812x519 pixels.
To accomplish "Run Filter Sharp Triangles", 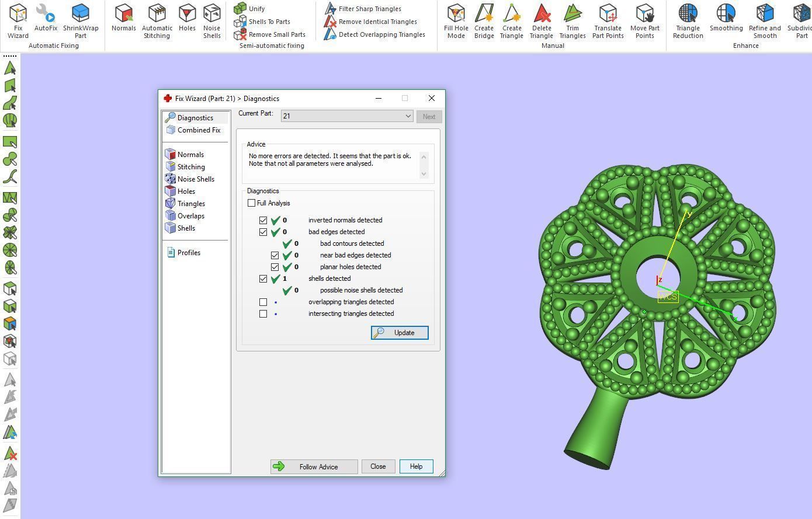I will click(363, 9).
